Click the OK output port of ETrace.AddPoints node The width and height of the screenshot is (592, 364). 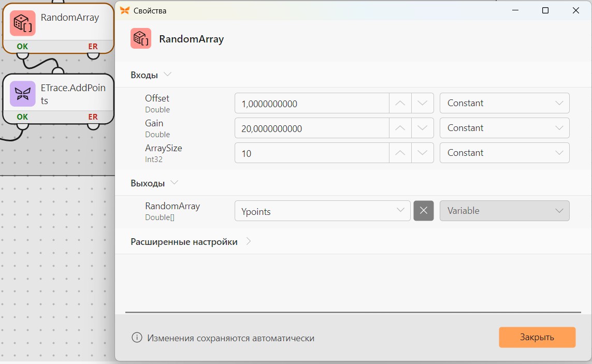pos(22,126)
